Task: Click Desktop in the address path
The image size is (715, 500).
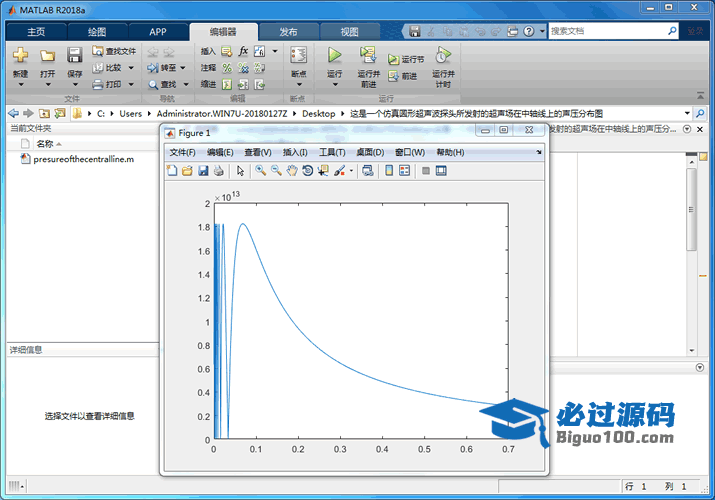Action: tap(319, 113)
